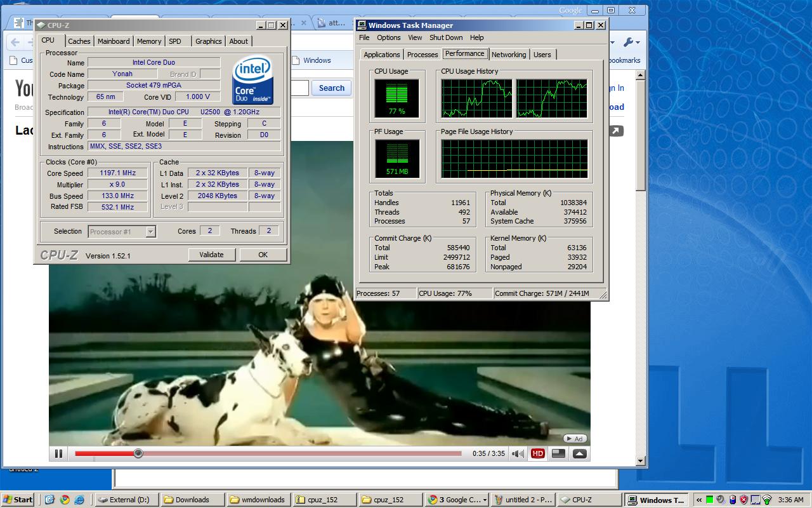The height and width of the screenshot is (508, 812).
Task: Click the CPU Usage meter showing 77 %
Action: tap(397, 98)
